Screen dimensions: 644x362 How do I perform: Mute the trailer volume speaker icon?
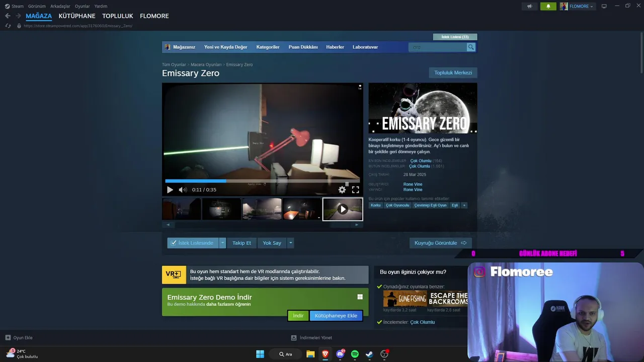point(183,190)
